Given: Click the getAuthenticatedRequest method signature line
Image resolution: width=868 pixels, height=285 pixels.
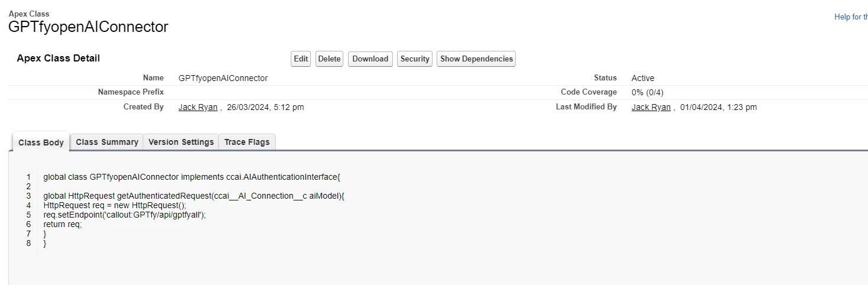Looking at the screenshot, I should point(193,196).
